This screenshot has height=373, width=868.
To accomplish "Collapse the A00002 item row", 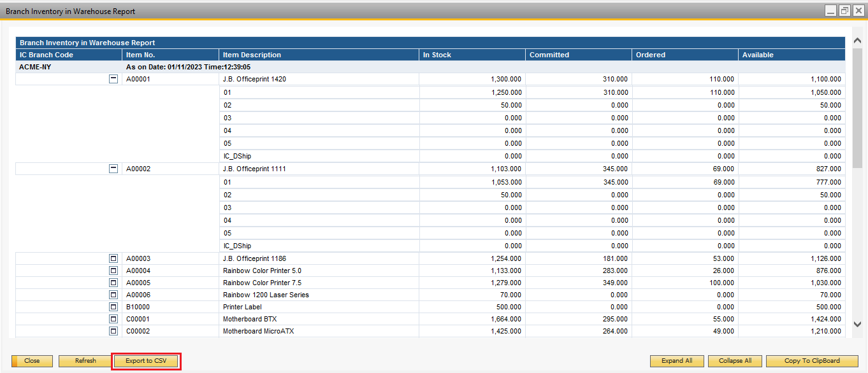I will pos(114,169).
